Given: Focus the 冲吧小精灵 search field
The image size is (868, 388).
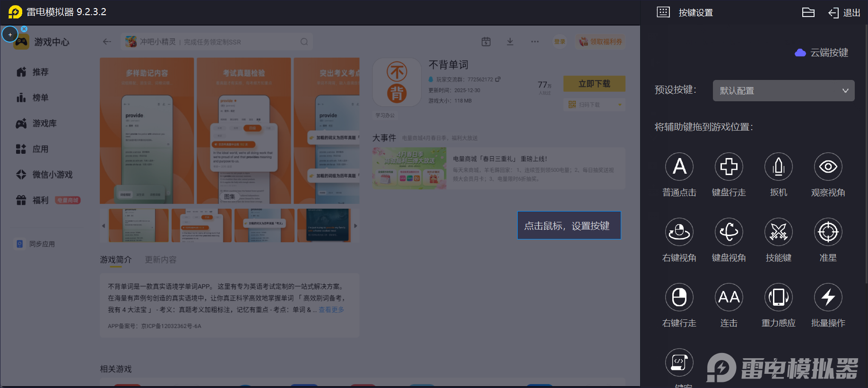Looking at the screenshot, I should (x=217, y=42).
